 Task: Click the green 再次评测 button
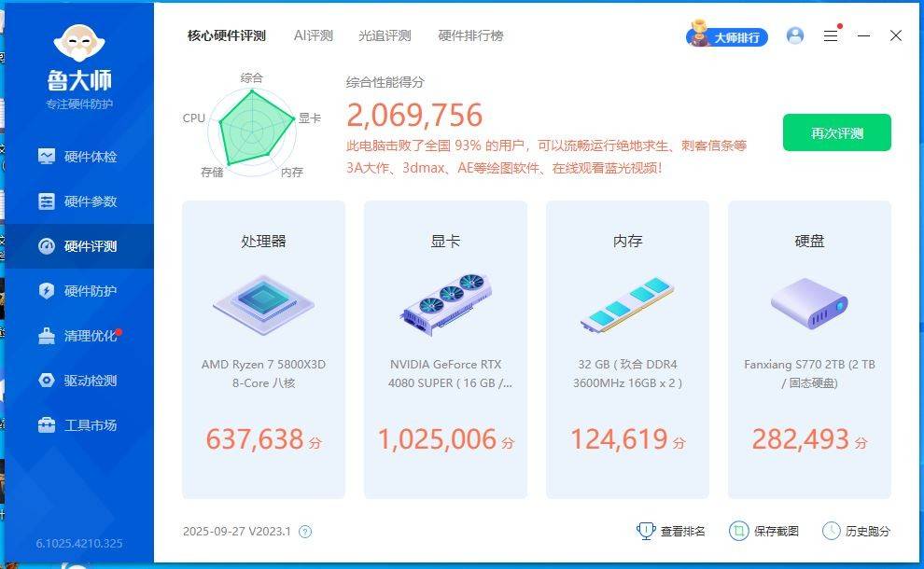click(x=836, y=133)
